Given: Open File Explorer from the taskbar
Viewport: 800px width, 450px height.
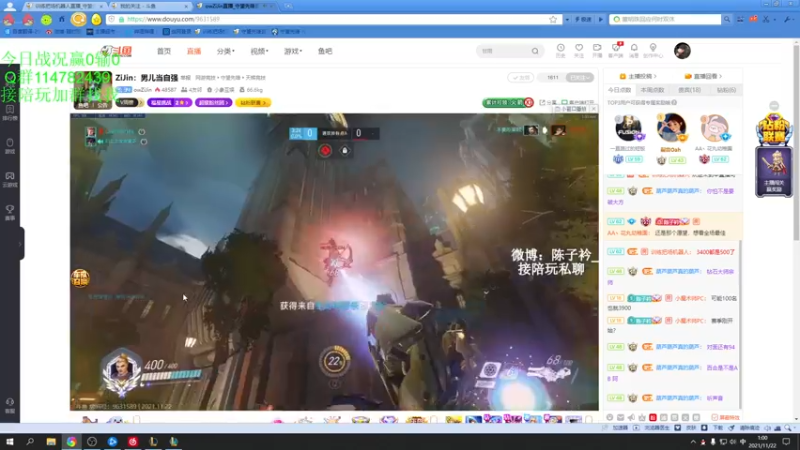Looking at the screenshot, I should [51, 441].
